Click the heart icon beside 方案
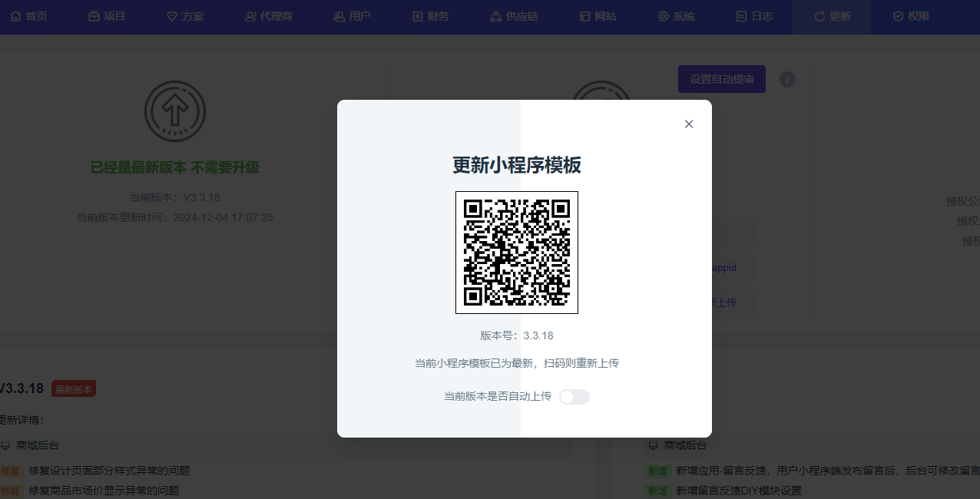Viewport: 980px width, 499px height. point(171,16)
